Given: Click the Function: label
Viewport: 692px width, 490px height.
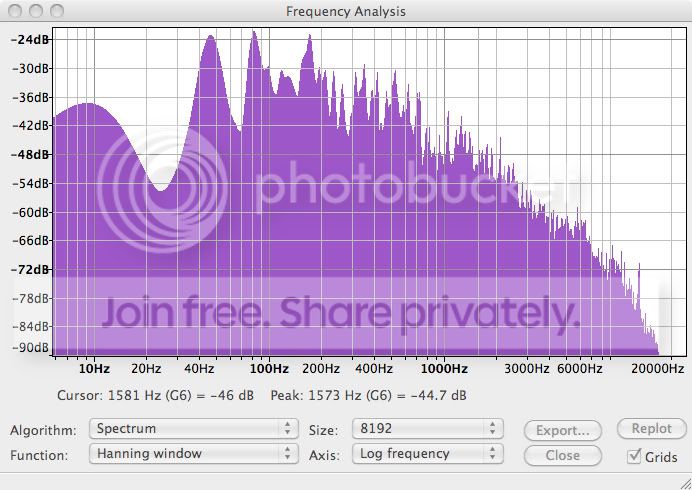Looking at the screenshot, I should 39,455.
